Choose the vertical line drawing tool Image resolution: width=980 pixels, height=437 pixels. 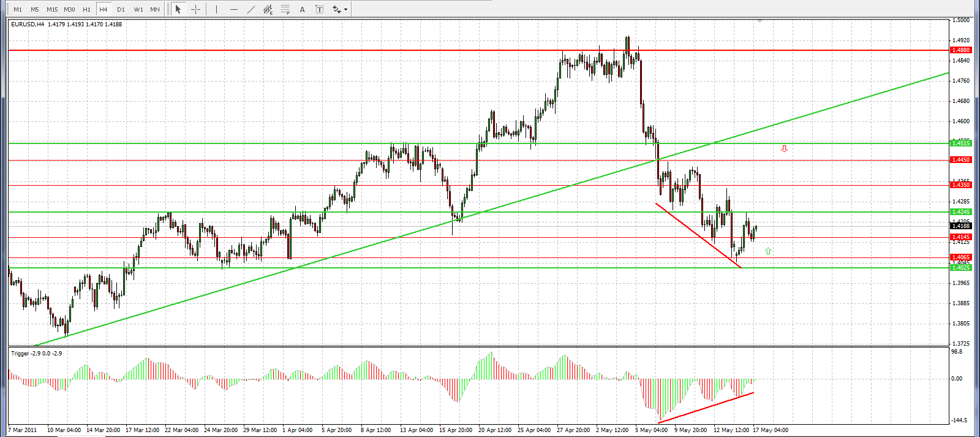pos(216,9)
